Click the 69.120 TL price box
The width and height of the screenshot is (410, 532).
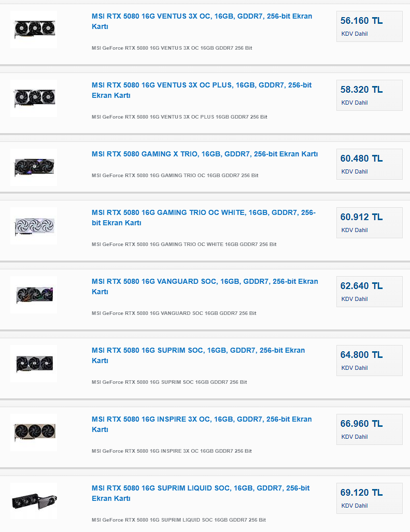point(369,498)
